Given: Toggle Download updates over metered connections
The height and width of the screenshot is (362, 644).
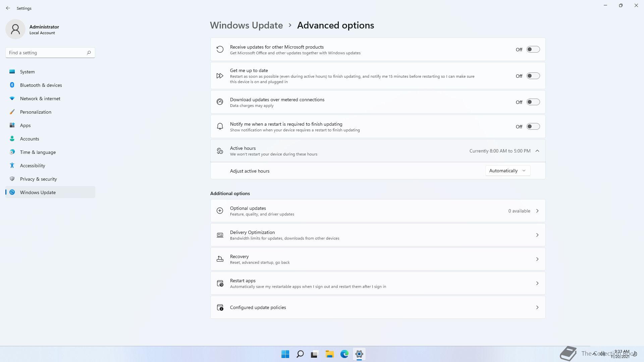Looking at the screenshot, I should [533, 102].
